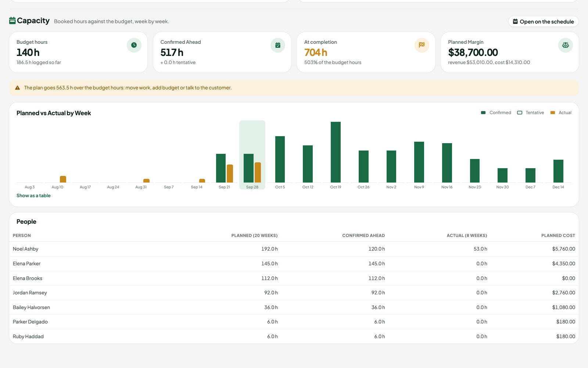Click the 517 h Confirmed Ahead value
This screenshot has width=588, height=368.
(x=172, y=53)
